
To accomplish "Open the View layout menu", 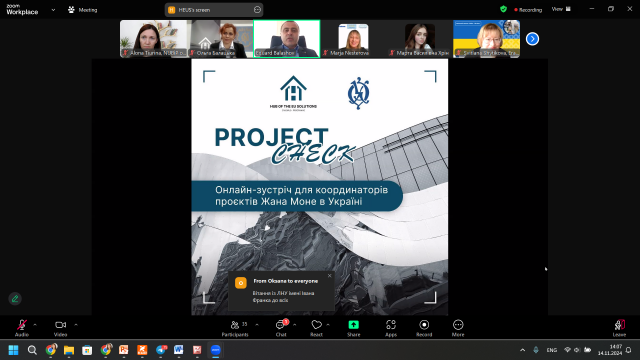I will (561, 9).
